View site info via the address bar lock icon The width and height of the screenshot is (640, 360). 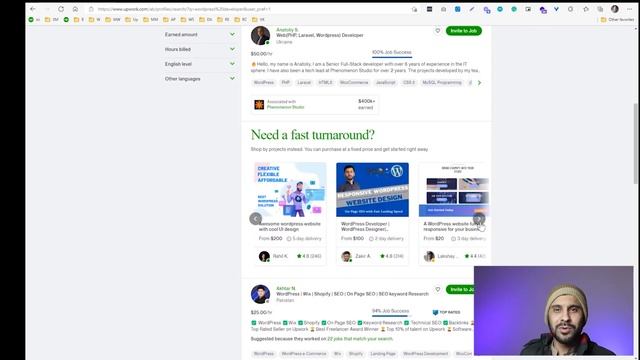[x=91, y=9]
